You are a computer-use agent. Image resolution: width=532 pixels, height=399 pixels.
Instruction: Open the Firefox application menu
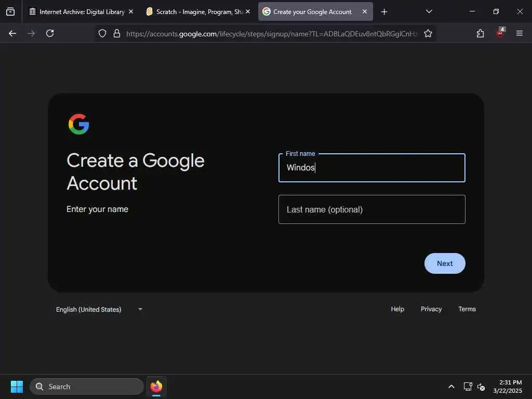(x=519, y=33)
